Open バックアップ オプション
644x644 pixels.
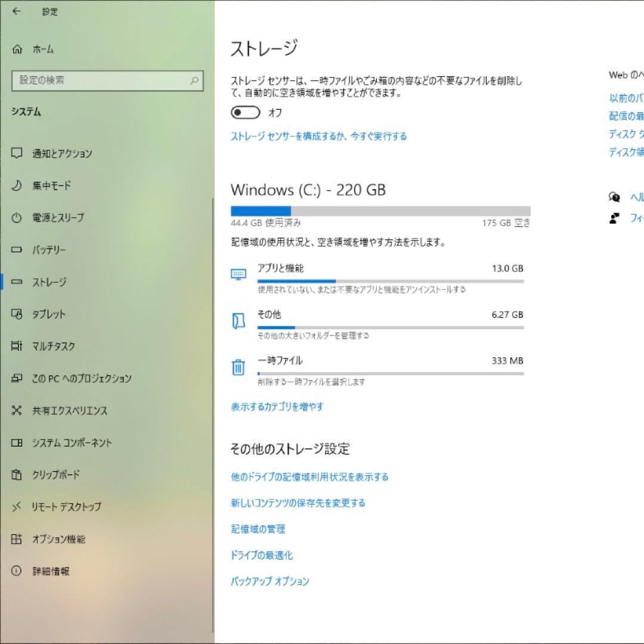[x=270, y=581]
